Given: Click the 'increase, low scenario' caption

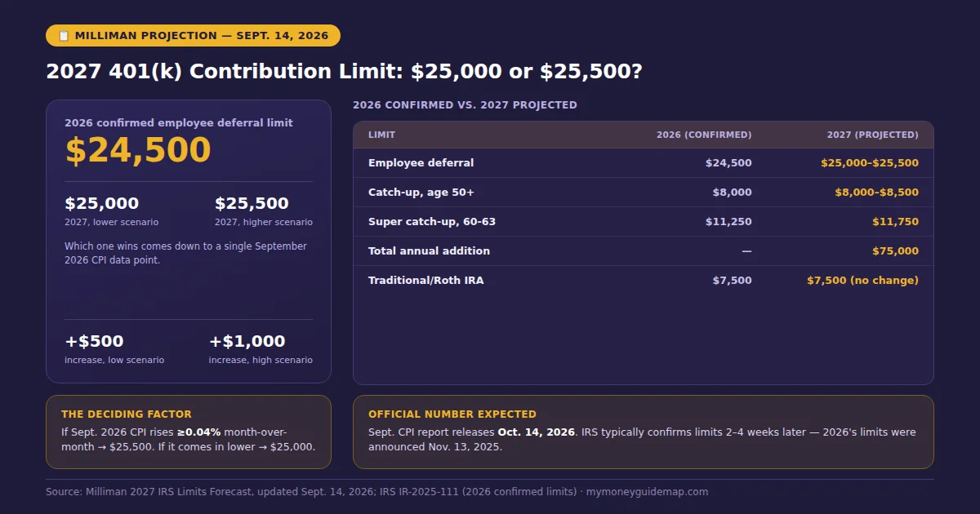Looking at the screenshot, I should click(x=114, y=360).
